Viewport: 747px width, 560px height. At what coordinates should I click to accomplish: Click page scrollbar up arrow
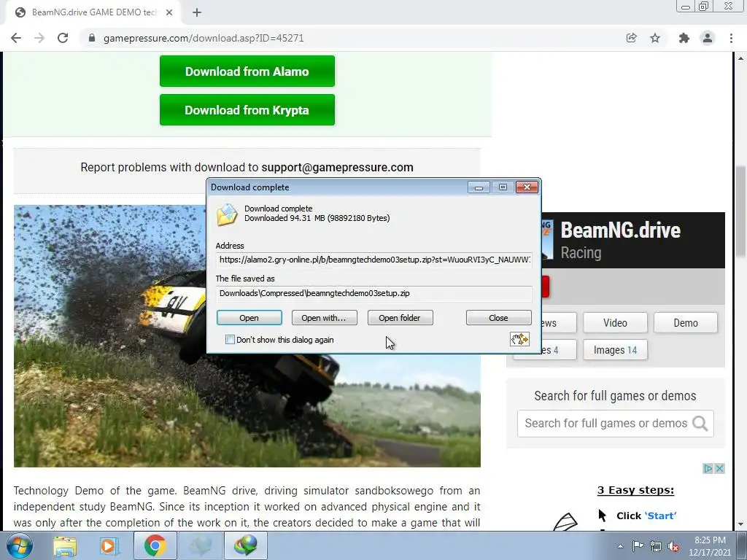(740, 58)
